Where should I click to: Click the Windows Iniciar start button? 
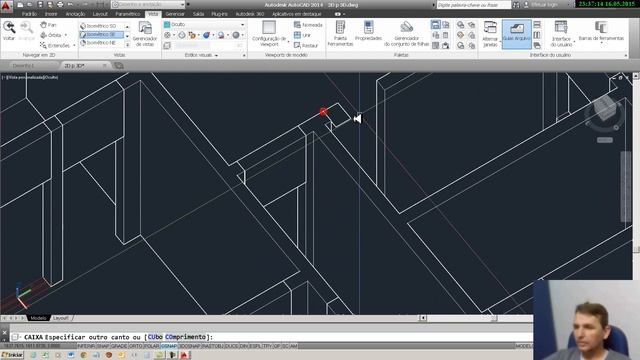(x=12, y=355)
